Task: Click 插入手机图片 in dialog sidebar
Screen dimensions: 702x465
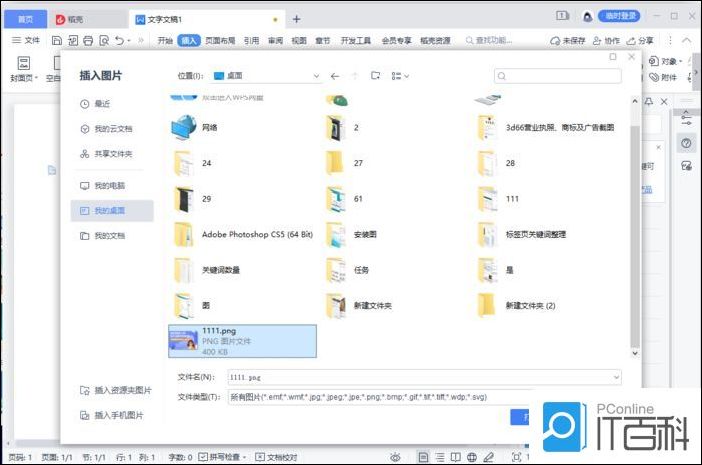Action: [111, 416]
